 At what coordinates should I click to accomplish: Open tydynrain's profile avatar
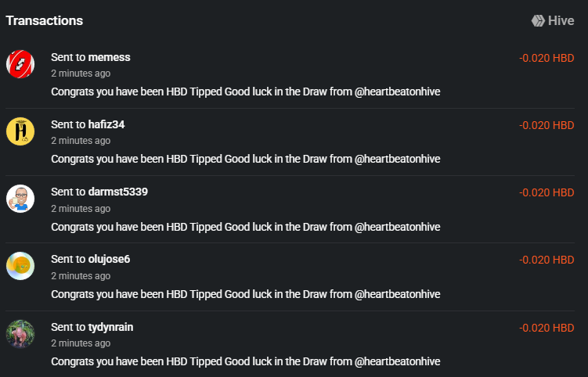(20, 334)
